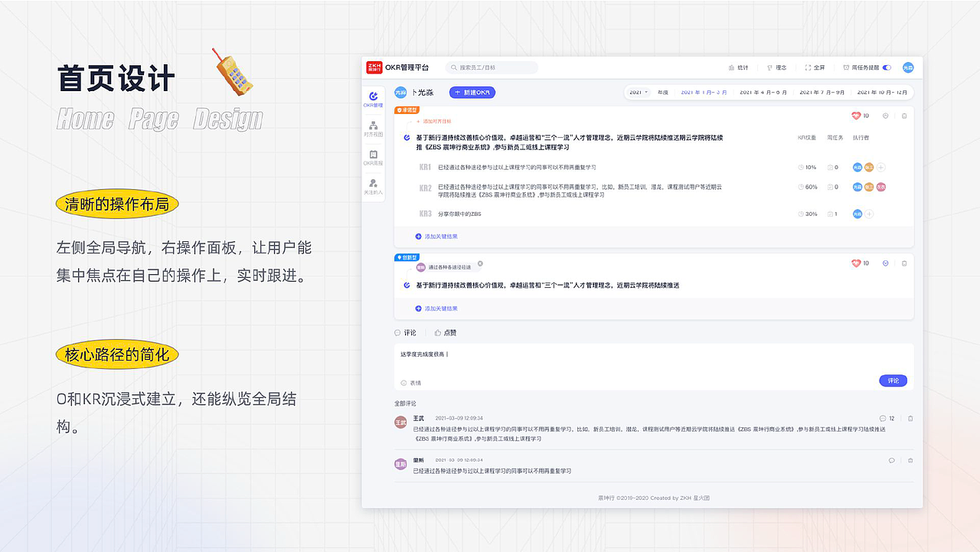Like the first objective with the heart icon
Viewport: 980px width, 552px height.
pos(854,115)
